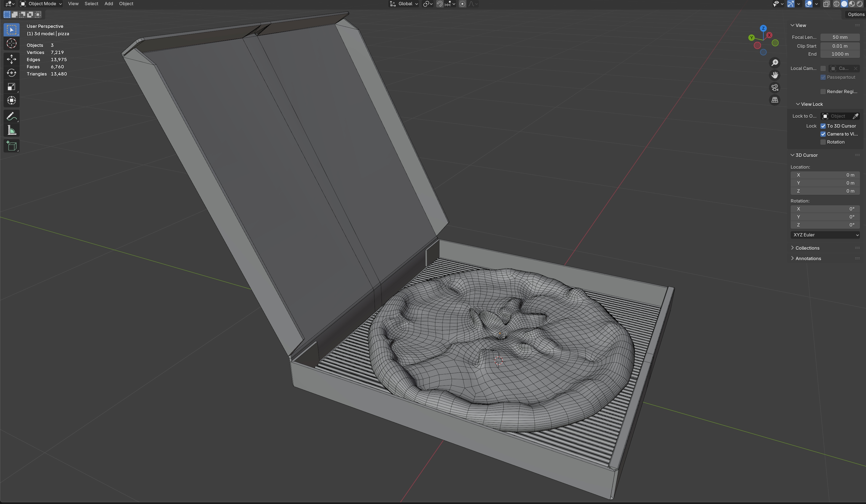Open the Object Mode dropdown
Screen dimensions: 866x504
[41, 4]
